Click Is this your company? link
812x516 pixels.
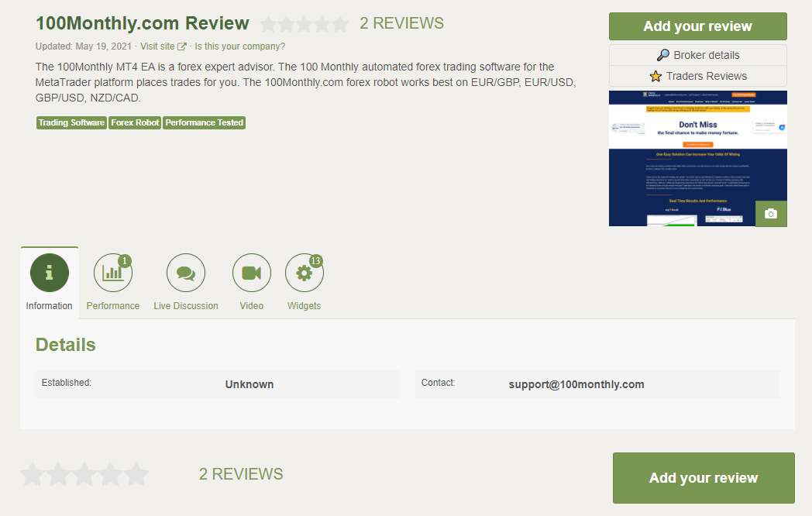[x=239, y=46]
